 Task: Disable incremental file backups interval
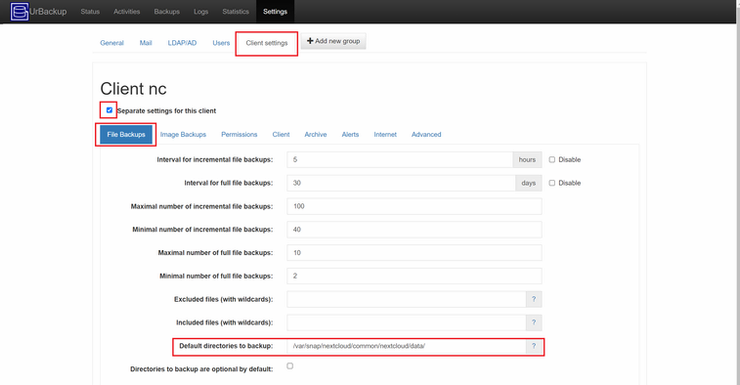(552, 159)
